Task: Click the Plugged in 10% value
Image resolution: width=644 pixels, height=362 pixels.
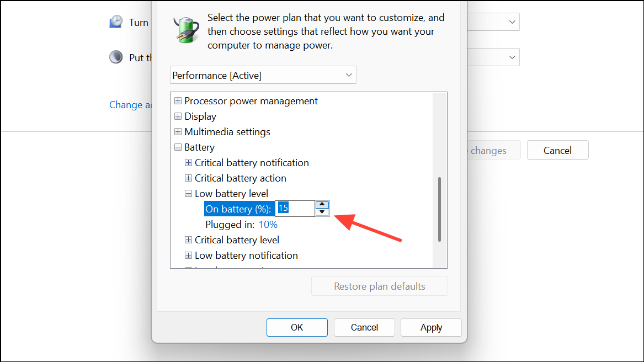Action: pyautogui.click(x=268, y=225)
